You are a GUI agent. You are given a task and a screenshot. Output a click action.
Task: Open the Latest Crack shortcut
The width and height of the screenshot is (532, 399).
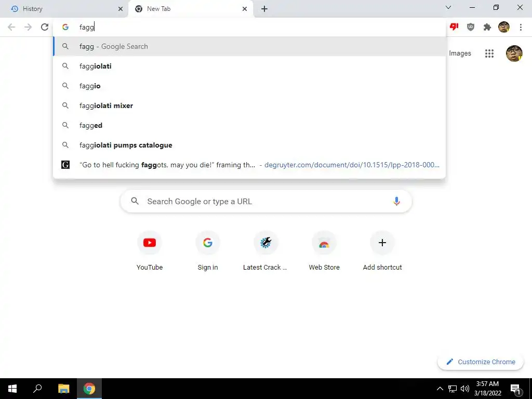[265, 251]
